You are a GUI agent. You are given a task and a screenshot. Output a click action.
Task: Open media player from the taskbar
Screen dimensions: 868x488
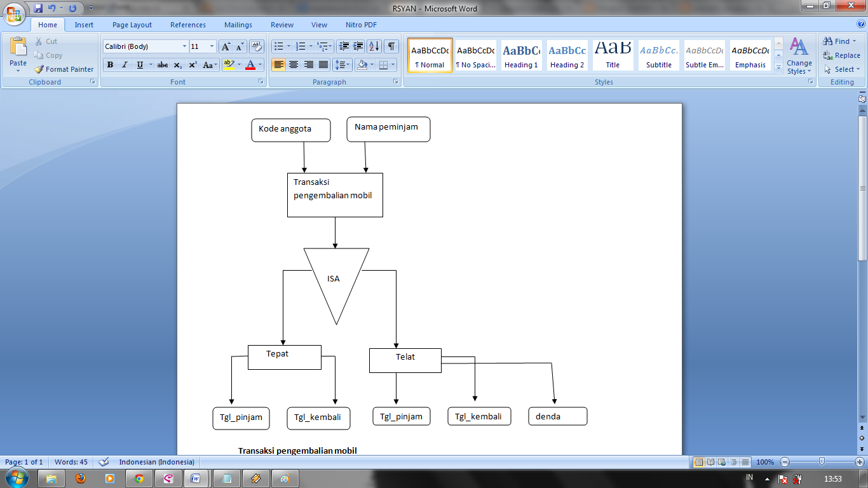click(x=109, y=478)
